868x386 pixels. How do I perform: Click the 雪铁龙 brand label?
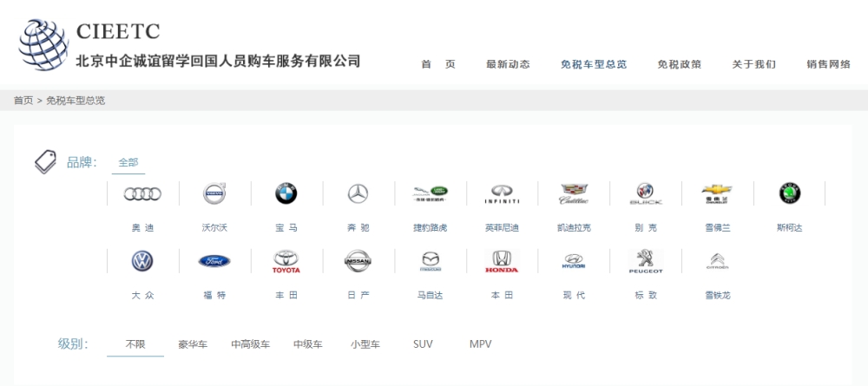point(718,295)
